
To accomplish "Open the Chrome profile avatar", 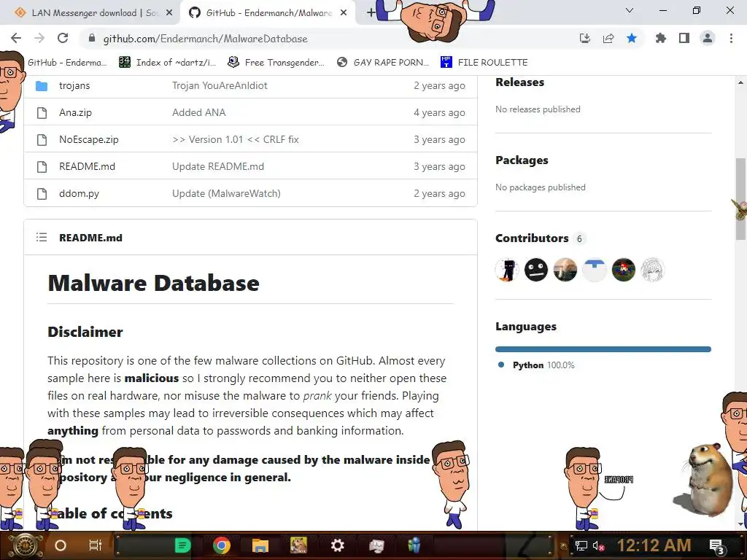I will [x=708, y=38].
